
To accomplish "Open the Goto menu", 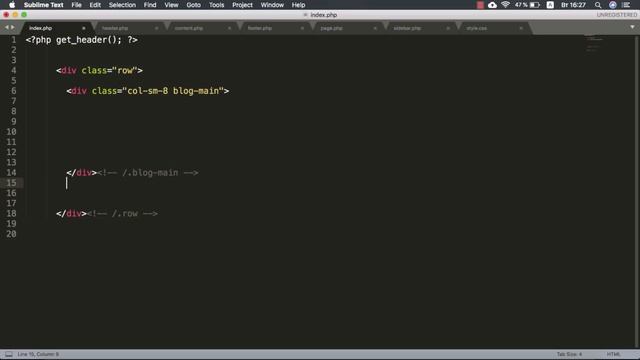I will (193, 5).
